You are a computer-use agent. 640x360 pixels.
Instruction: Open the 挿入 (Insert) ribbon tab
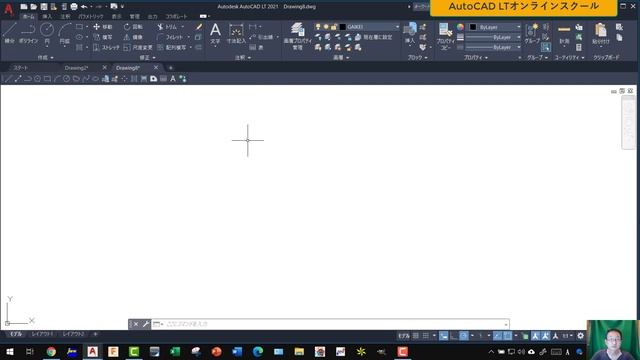47,16
